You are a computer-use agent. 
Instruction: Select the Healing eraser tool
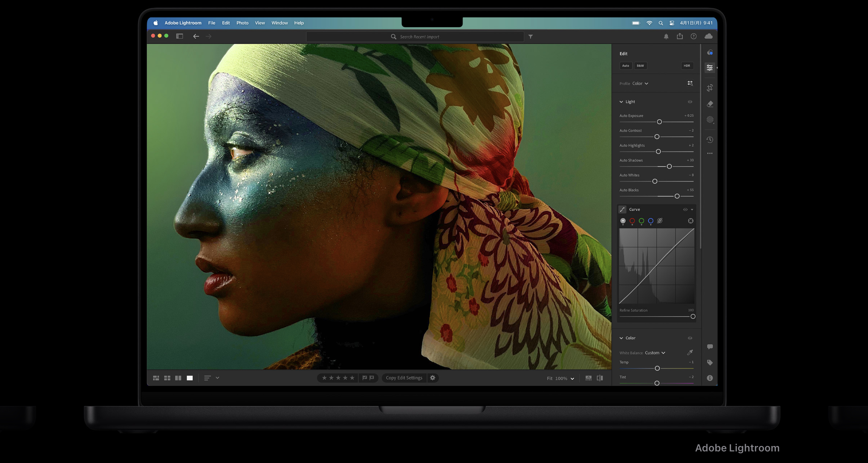[x=710, y=104]
